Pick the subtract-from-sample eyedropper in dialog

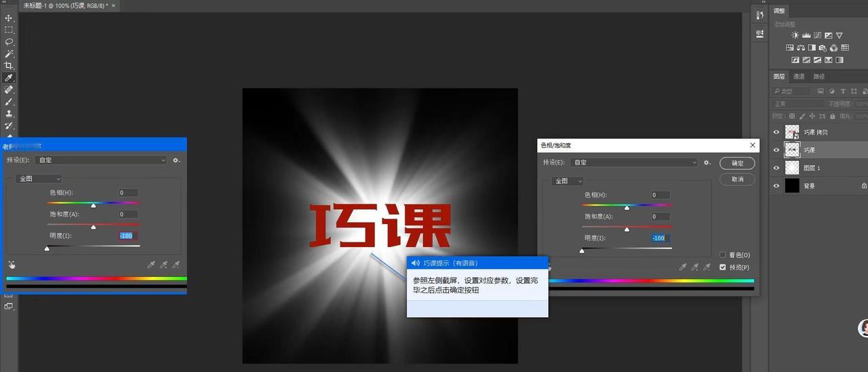point(707,267)
